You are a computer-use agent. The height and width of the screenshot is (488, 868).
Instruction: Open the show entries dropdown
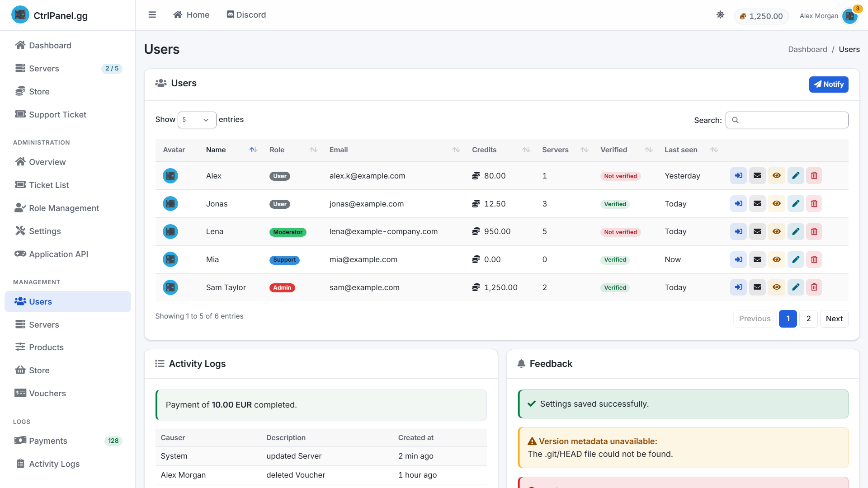197,120
